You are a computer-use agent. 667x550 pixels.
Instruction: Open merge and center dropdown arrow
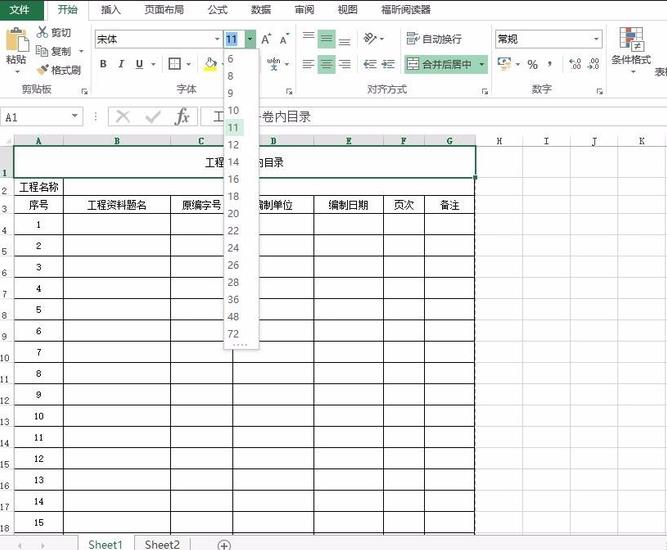[482, 64]
